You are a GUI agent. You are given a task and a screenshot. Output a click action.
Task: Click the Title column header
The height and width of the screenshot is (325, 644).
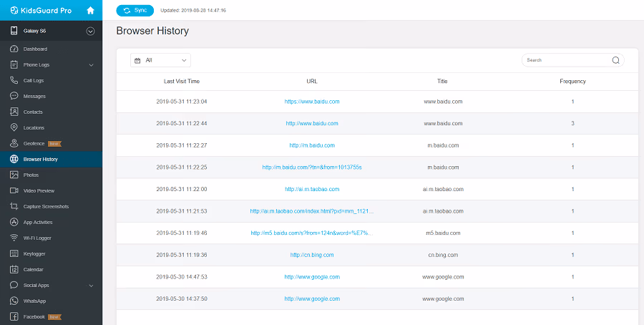tap(442, 82)
